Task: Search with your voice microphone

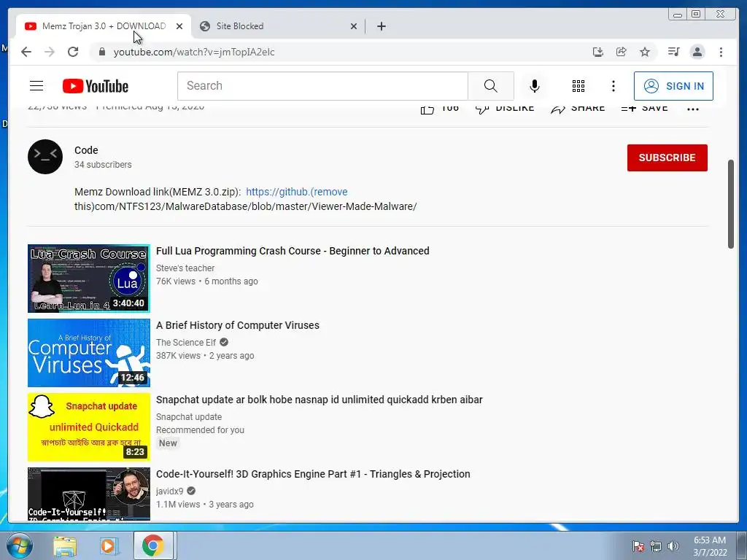Action: (x=535, y=86)
